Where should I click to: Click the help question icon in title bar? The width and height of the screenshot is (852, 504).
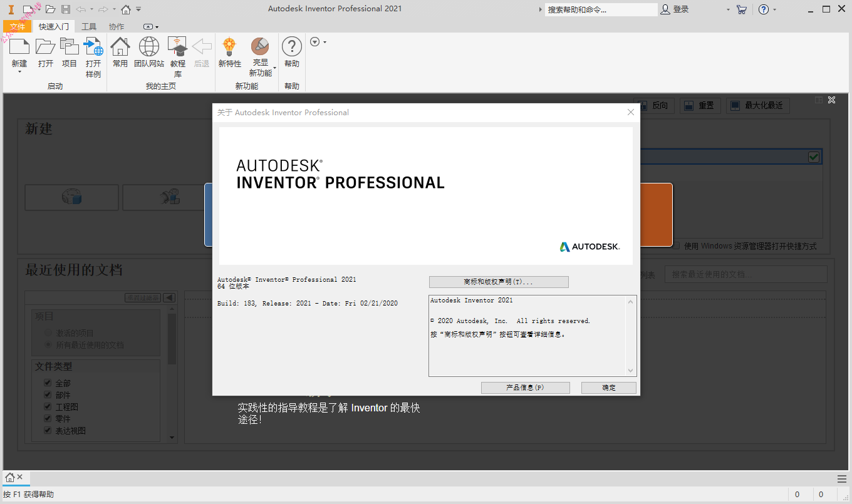763,9
